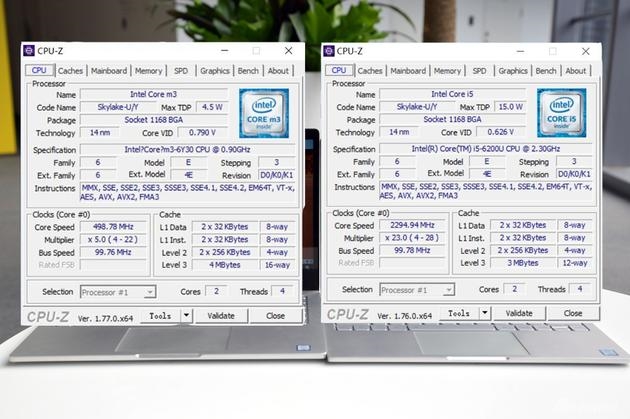Viewport: 630px width, 419px height.
Task: Click Max TDP value 4.5 W
Action: coord(212,107)
